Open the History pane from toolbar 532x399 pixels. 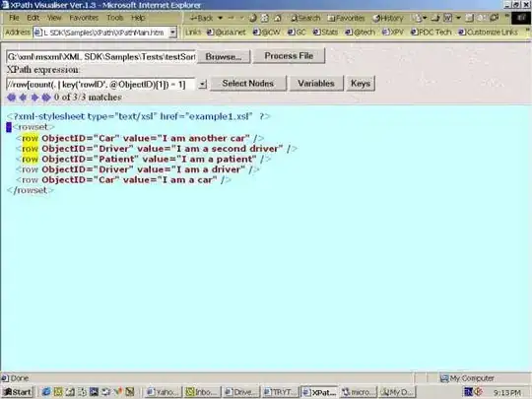click(x=388, y=18)
